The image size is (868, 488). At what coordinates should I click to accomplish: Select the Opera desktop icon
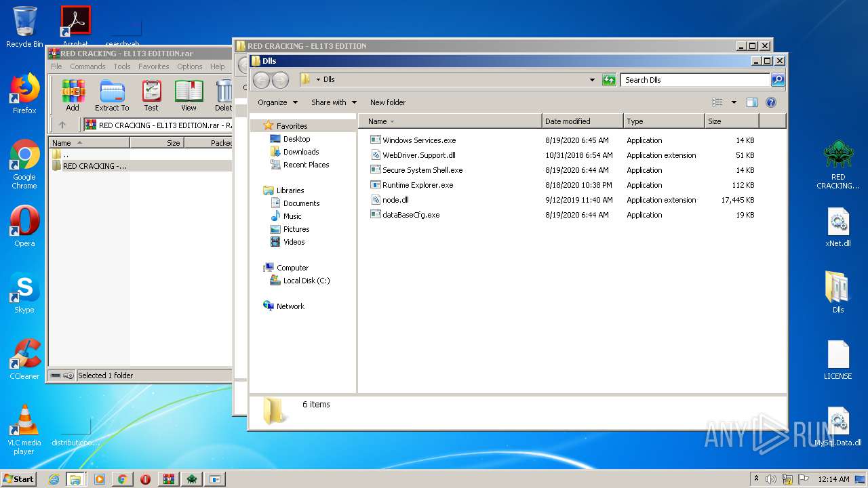24,226
